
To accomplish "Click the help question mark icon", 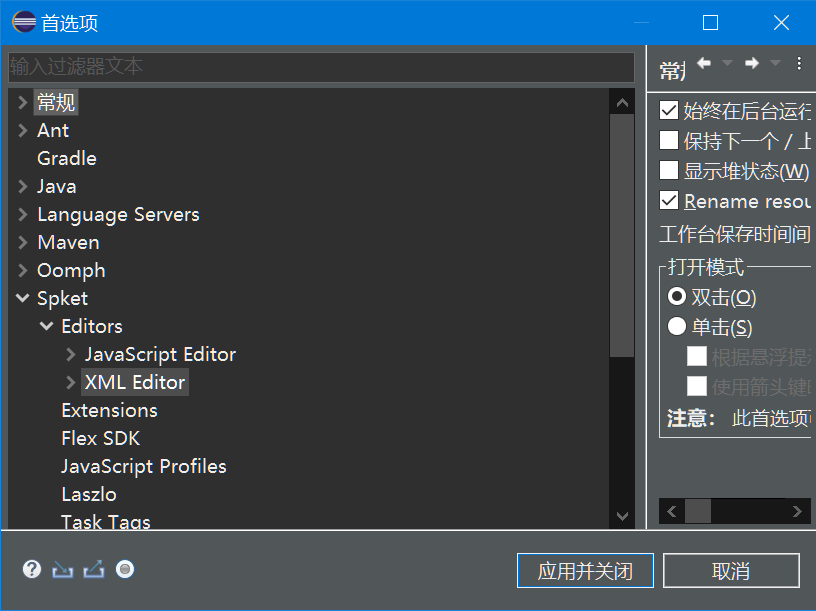I will pos(31,569).
